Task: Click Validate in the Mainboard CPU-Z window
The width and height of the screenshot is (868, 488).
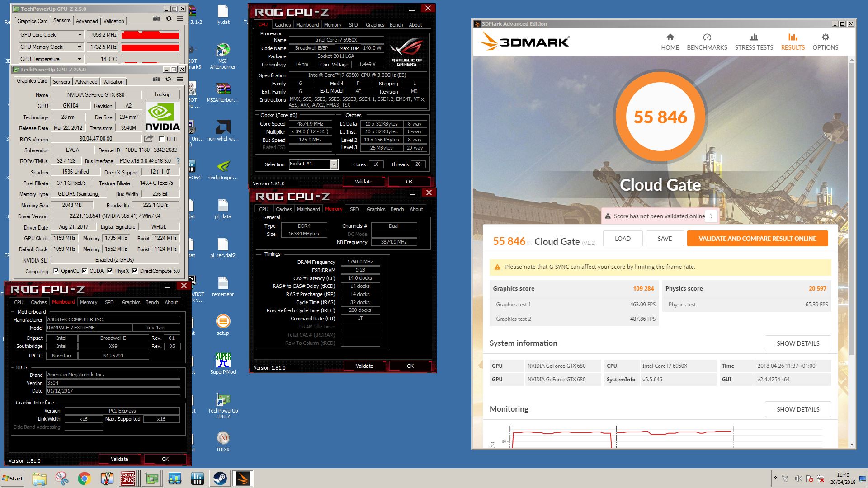Action: (119, 459)
